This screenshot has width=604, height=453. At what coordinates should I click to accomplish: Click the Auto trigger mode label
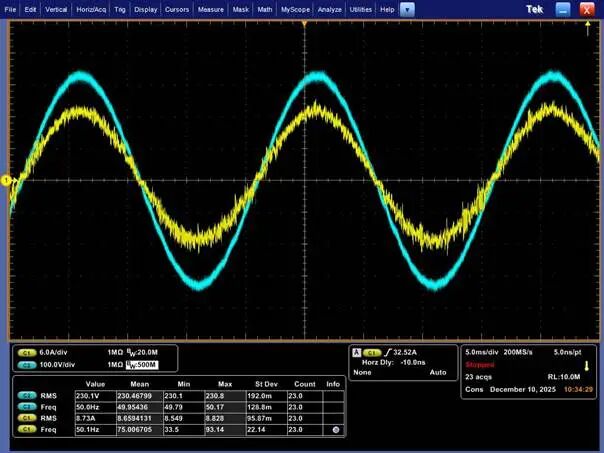coord(438,372)
